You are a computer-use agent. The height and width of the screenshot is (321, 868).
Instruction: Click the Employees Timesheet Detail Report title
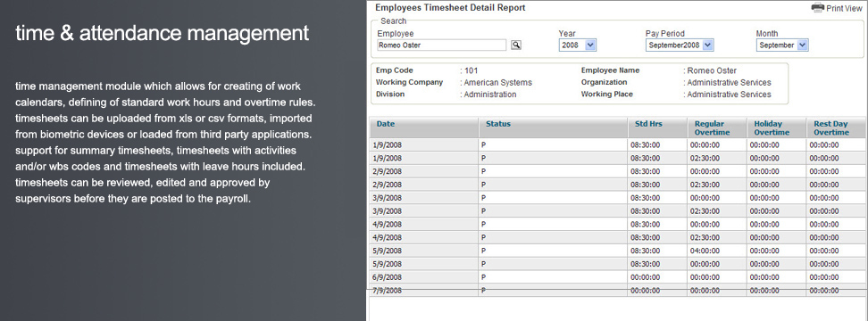pos(450,8)
